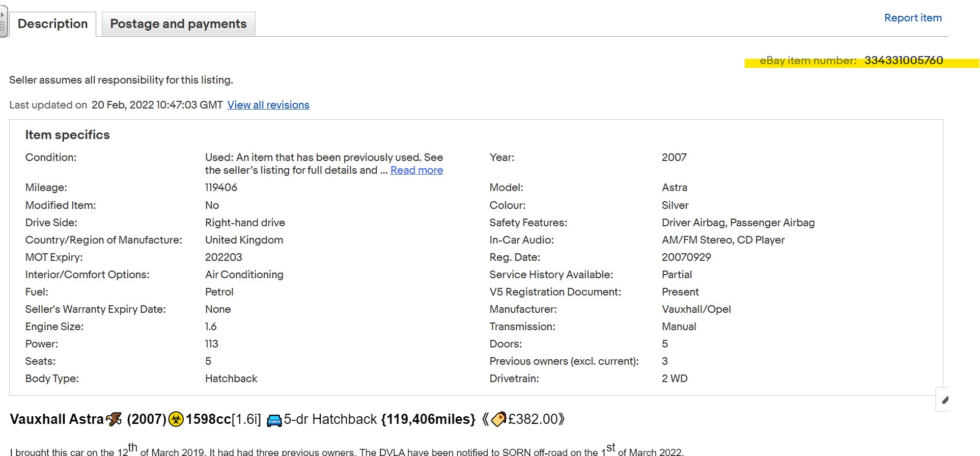Click the Mileage value 119406

[x=221, y=187]
